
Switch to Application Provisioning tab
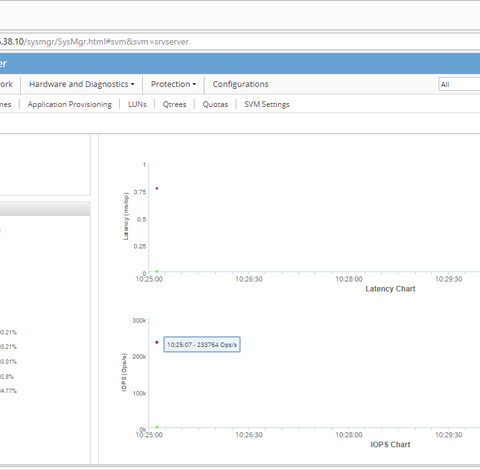[70, 104]
